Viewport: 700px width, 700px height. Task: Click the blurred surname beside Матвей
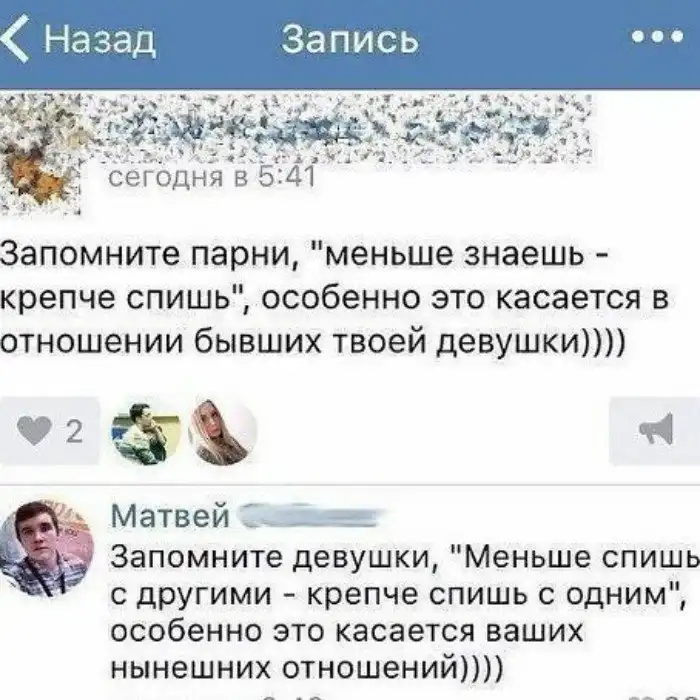tap(312, 516)
